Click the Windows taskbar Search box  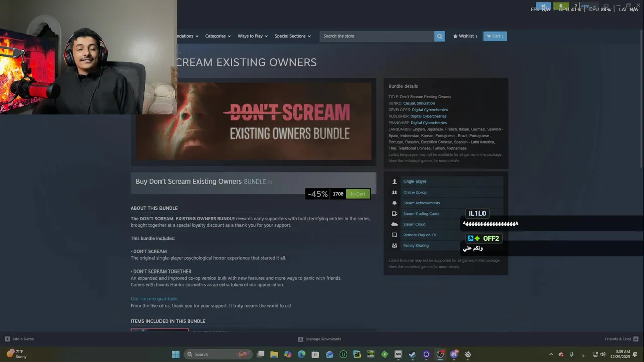(217, 354)
